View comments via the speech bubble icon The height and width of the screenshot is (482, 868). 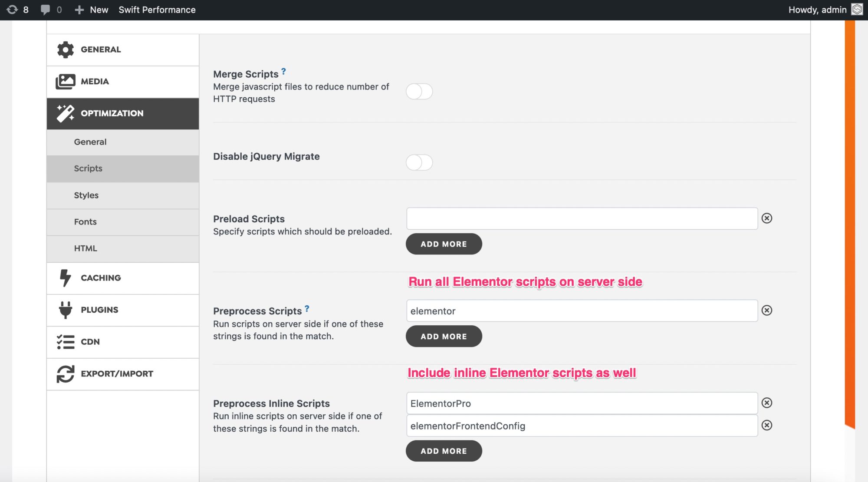click(45, 10)
